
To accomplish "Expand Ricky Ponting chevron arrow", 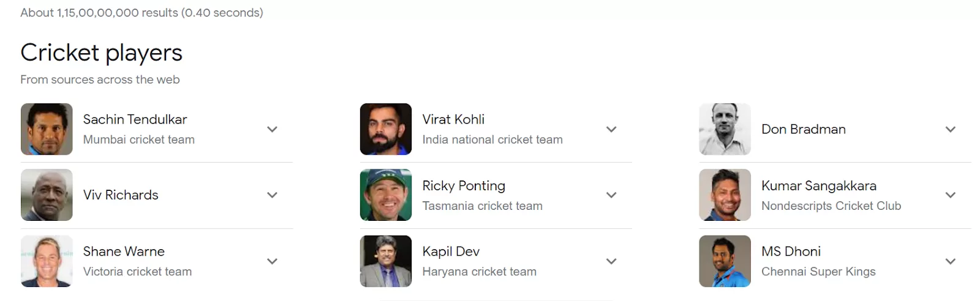I will click(611, 195).
